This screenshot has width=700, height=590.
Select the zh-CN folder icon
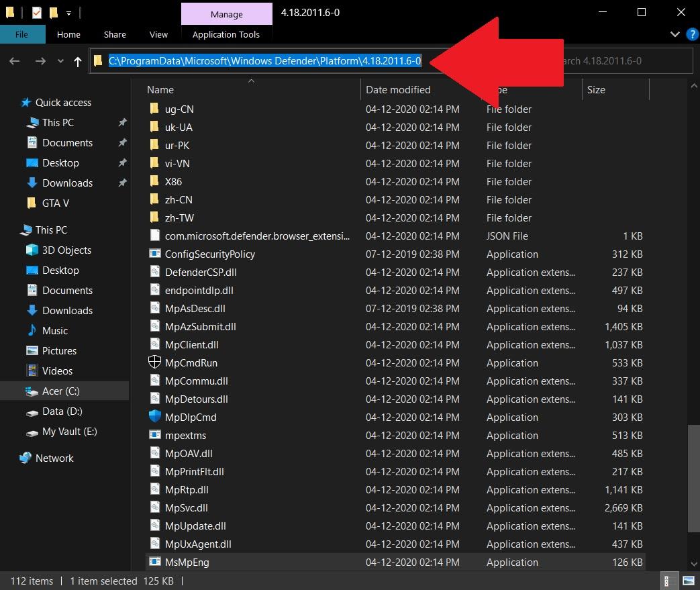(154, 199)
